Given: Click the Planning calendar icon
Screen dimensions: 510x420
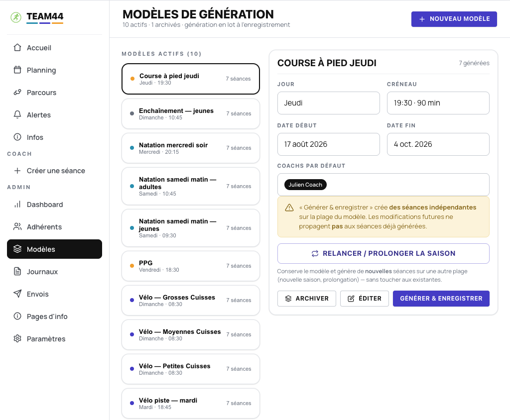Looking at the screenshot, I should pyautogui.click(x=17, y=70).
